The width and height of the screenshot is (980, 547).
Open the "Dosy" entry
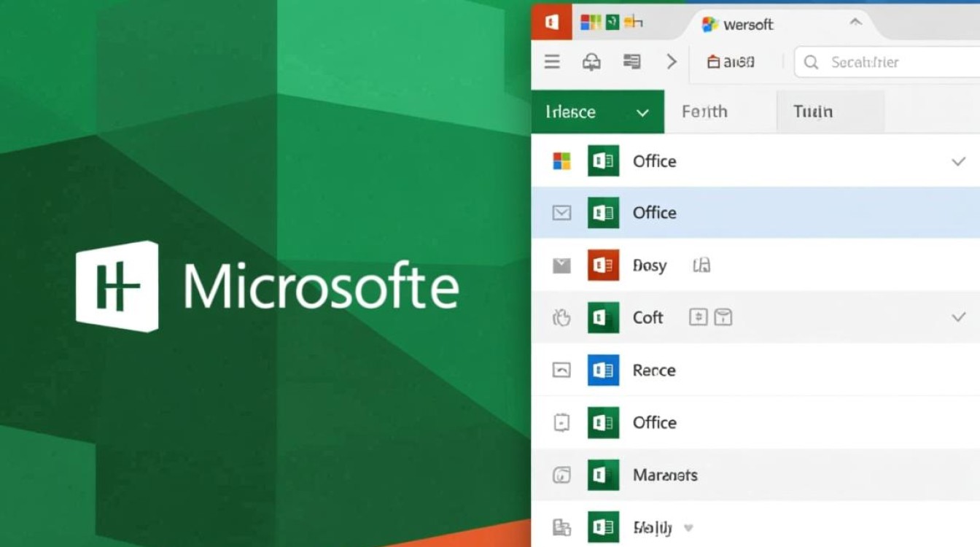click(x=650, y=265)
